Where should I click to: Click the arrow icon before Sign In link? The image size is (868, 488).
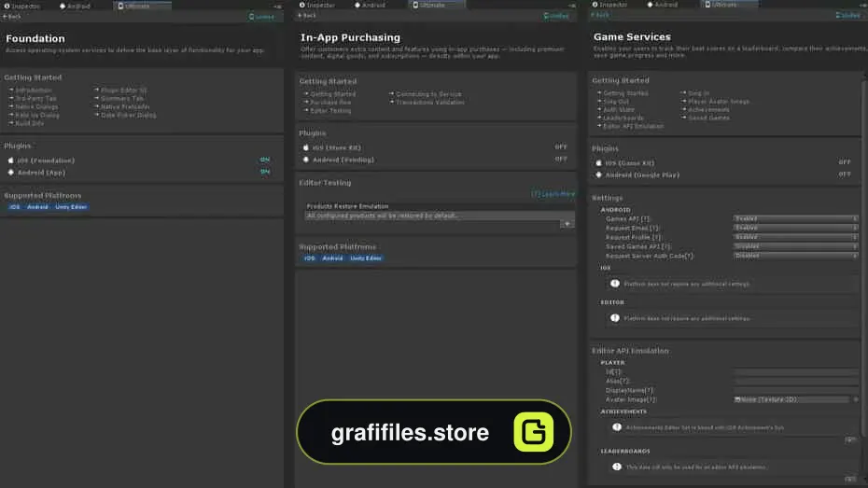click(x=683, y=93)
